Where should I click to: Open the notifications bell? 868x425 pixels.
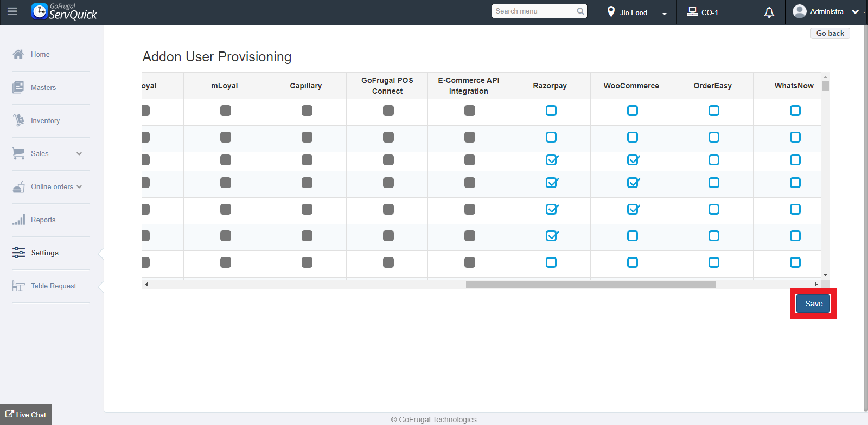pyautogui.click(x=769, y=12)
